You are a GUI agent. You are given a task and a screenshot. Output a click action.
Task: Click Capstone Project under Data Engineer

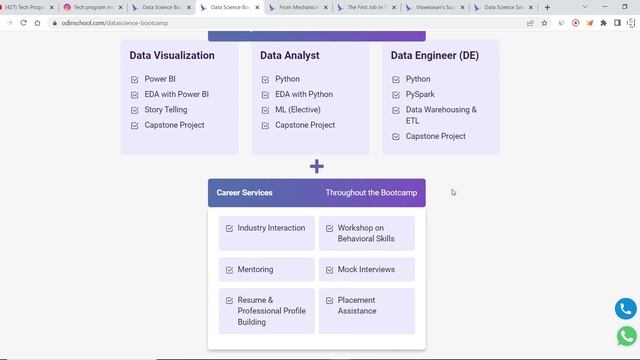436,136
